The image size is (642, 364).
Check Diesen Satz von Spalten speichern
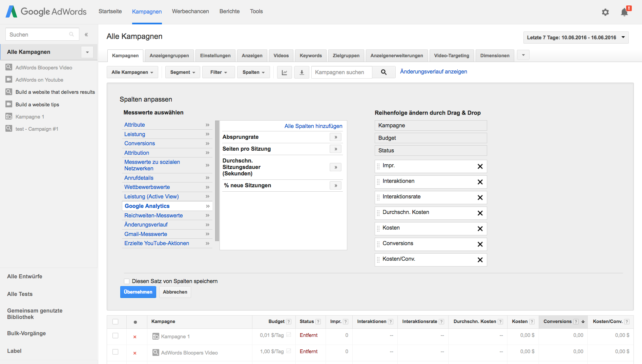click(127, 281)
